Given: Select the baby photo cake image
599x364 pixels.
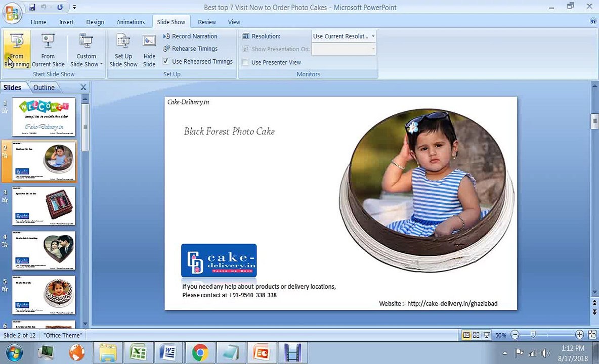Looking at the screenshot, I should click(x=426, y=190).
